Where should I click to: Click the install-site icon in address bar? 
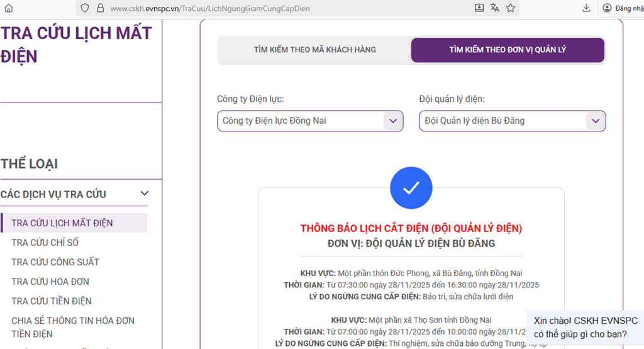(x=479, y=8)
